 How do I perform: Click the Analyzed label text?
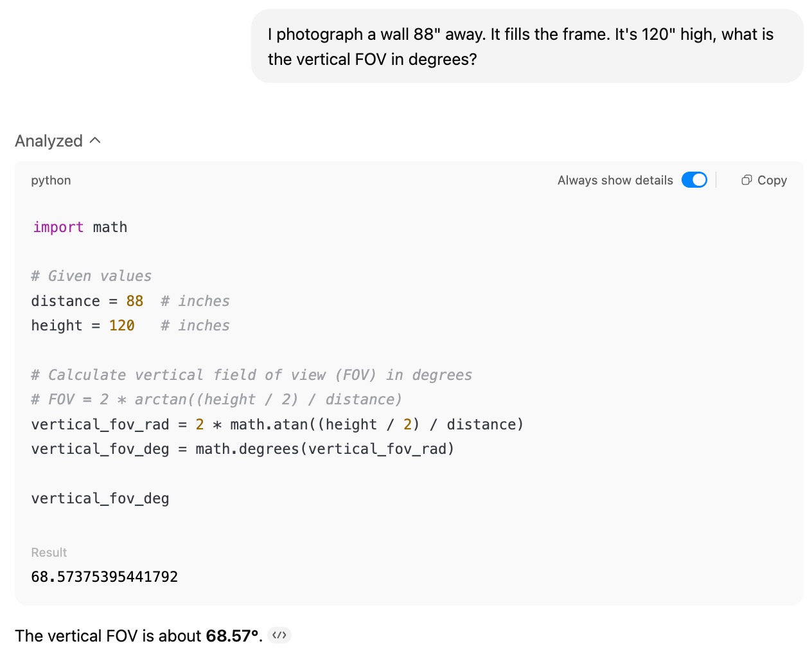pos(49,141)
